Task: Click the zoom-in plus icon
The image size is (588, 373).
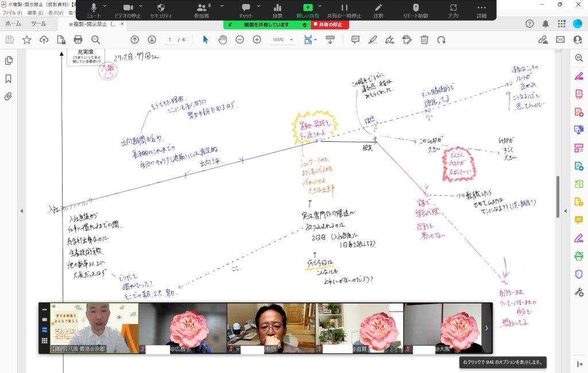Action: tap(257, 40)
